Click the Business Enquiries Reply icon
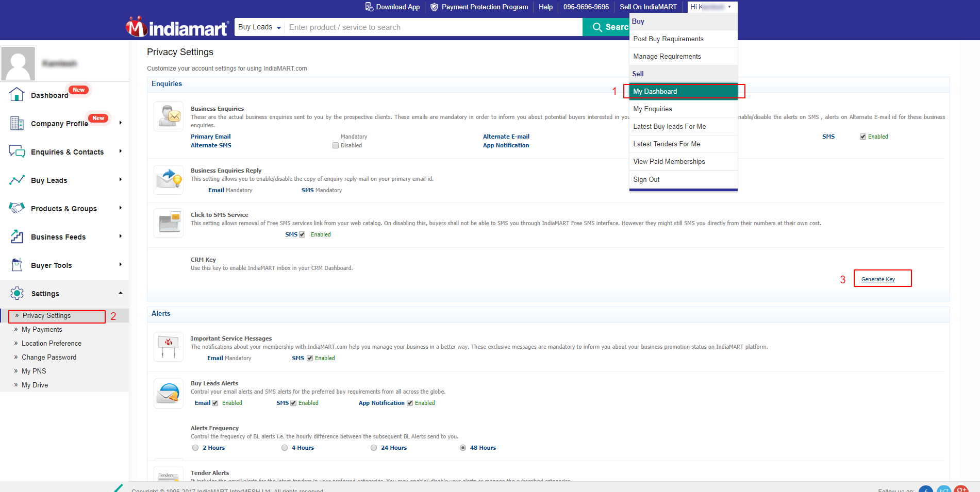 click(169, 179)
